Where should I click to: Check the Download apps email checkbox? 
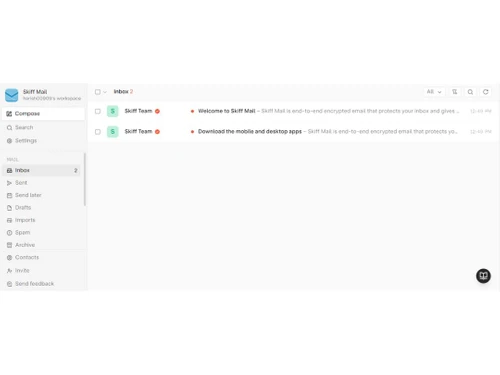98,132
